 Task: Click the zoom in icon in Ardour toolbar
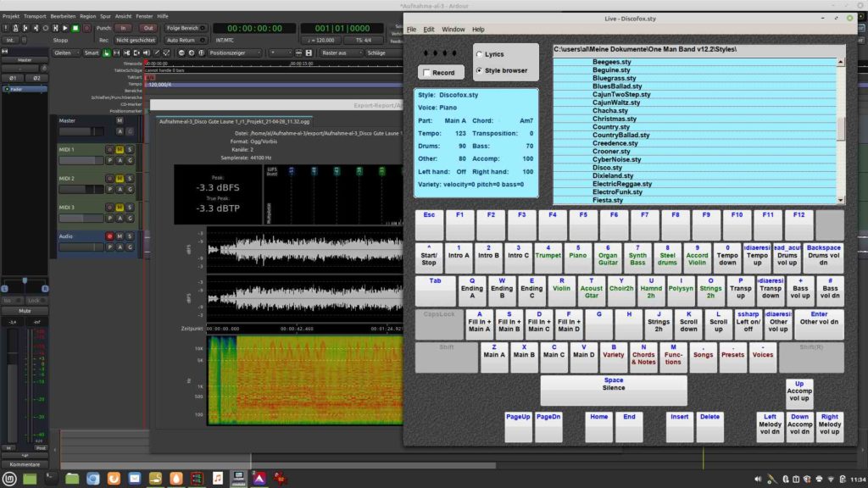pos(191,53)
